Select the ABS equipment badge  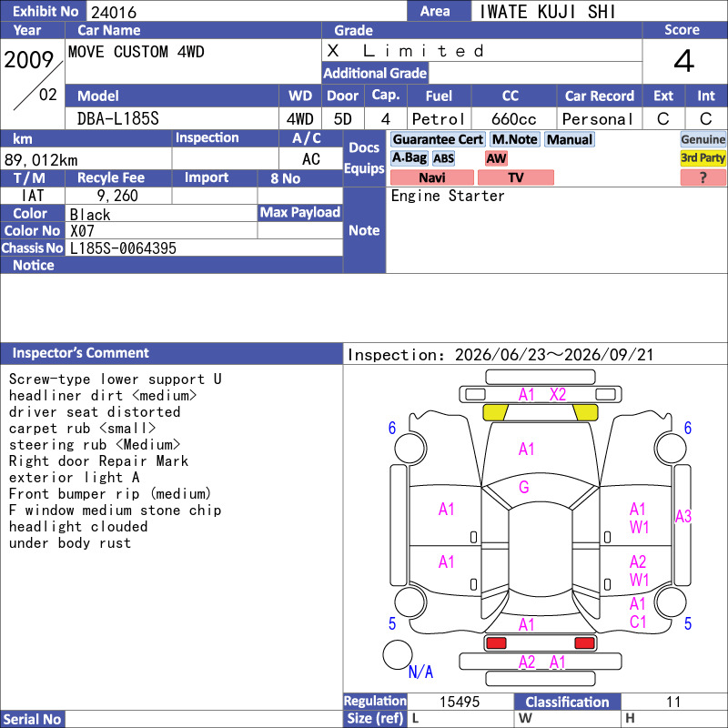tap(443, 158)
